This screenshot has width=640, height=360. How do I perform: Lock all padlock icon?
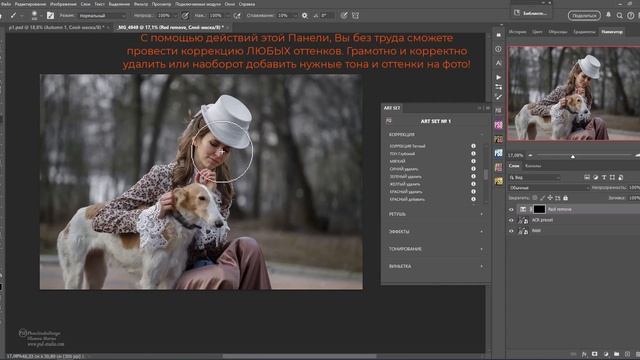tap(565, 198)
